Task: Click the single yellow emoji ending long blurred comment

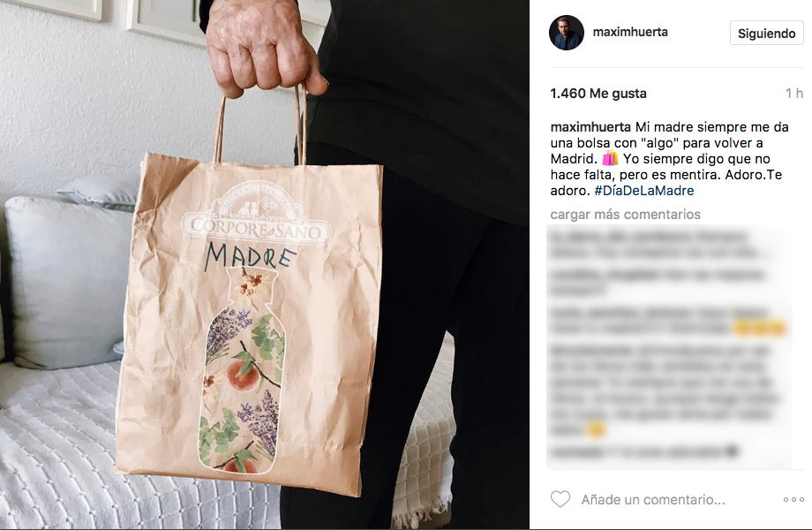Action: [x=596, y=429]
